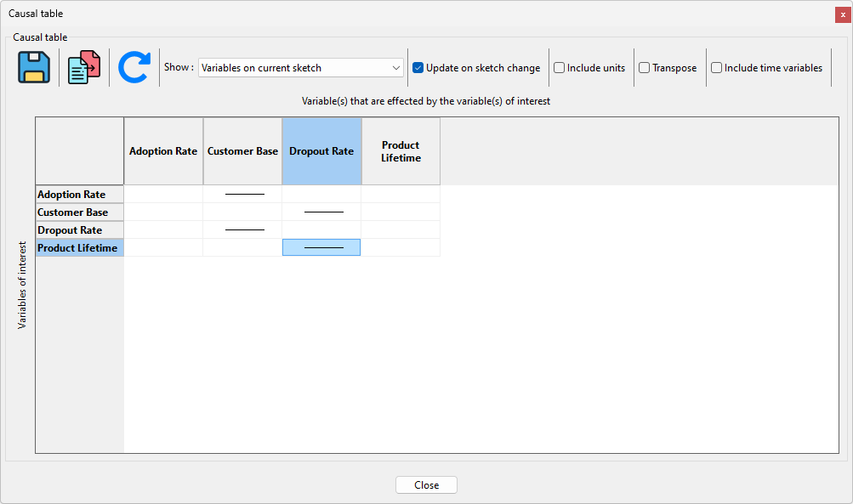Enable Include time variables
Image resolution: width=853 pixels, height=504 pixels.
(717, 67)
